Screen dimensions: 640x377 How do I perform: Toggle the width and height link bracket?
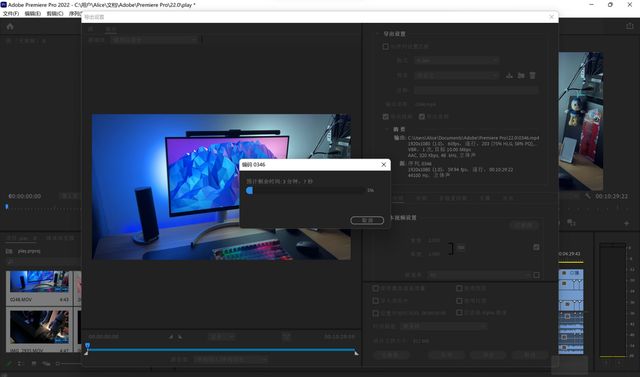click(451, 248)
